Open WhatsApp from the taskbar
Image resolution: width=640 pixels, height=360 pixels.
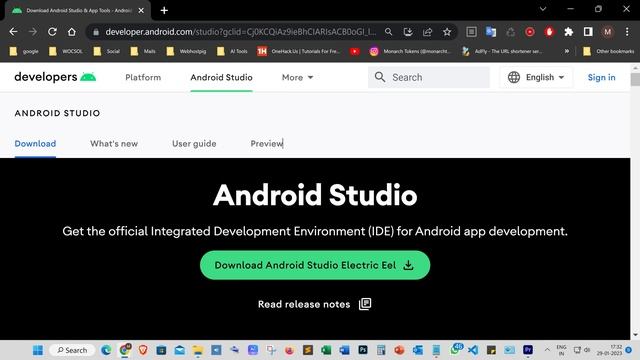456,350
